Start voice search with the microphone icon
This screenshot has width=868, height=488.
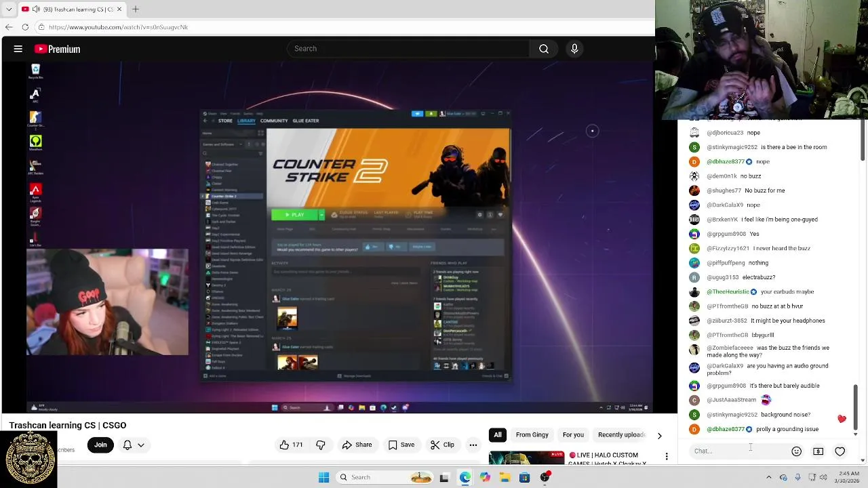(x=574, y=49)
